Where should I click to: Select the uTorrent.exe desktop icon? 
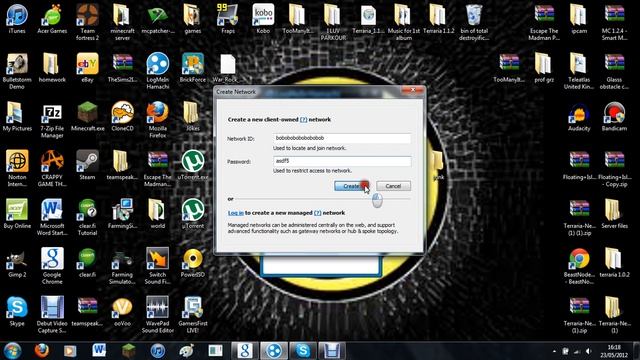[x=193, y=165]
